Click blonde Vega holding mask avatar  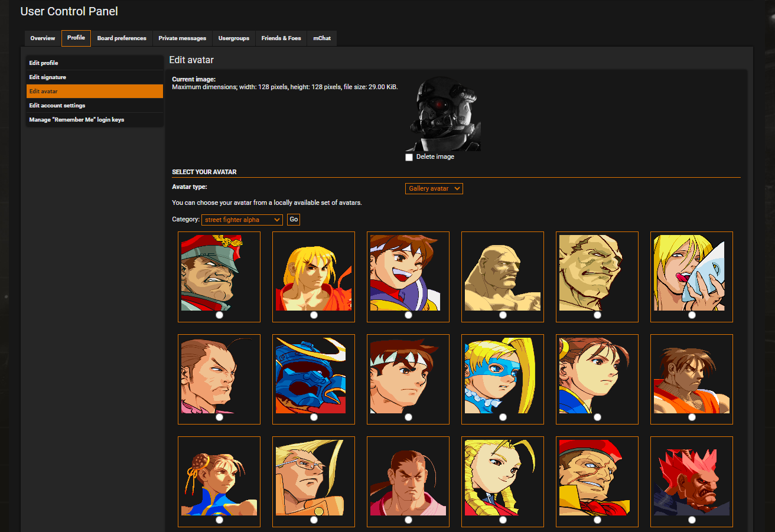[x=692, y=273]
